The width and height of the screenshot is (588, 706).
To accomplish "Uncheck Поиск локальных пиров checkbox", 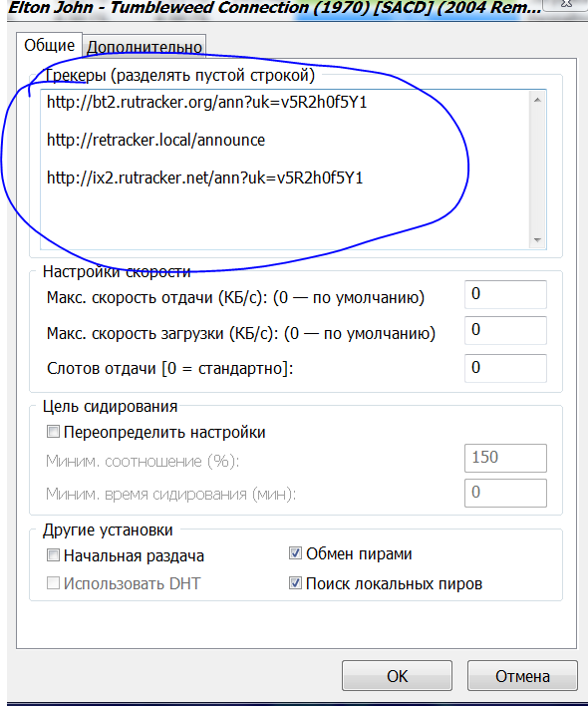I will (x=295, y=583).
